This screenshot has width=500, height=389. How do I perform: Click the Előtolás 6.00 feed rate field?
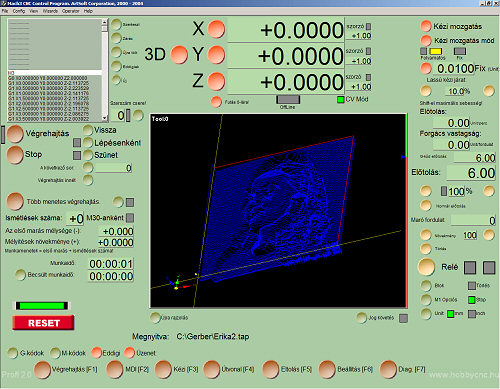click(471, 173)
